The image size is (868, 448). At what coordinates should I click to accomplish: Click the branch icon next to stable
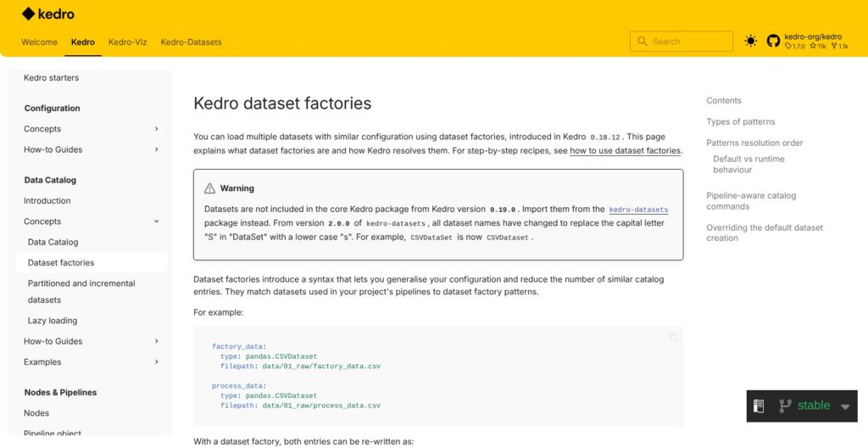coord(785,406)
